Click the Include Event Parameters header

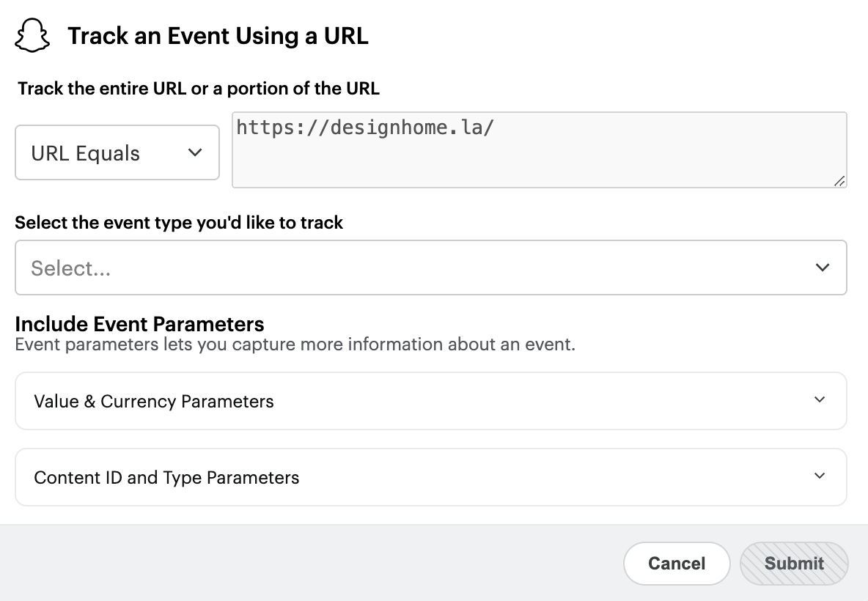139,323
